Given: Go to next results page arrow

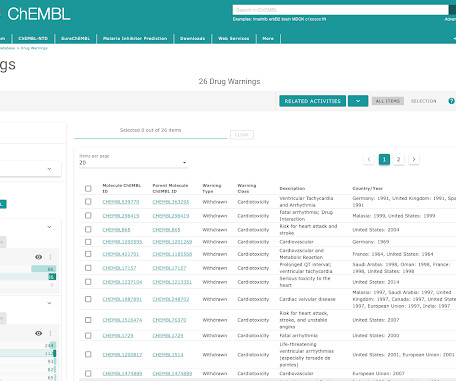Looking at the screenshot, I should coord(414,159).
